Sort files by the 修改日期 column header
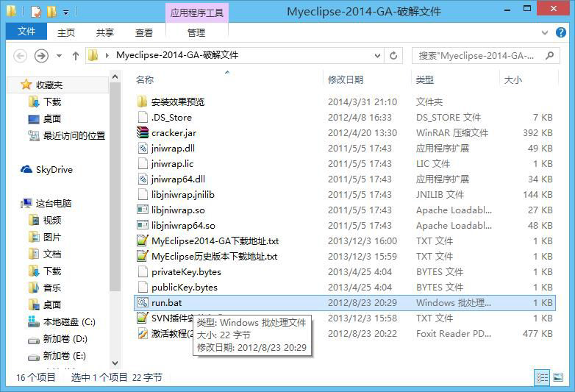 (x=346, y=79)
